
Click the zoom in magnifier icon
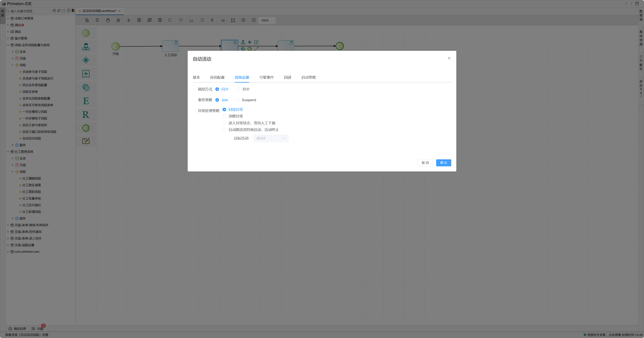(x=243, y=20)
